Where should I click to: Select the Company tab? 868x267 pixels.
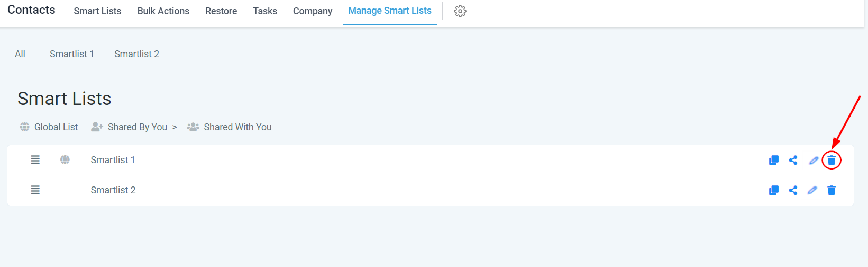[x=313, y=11]
